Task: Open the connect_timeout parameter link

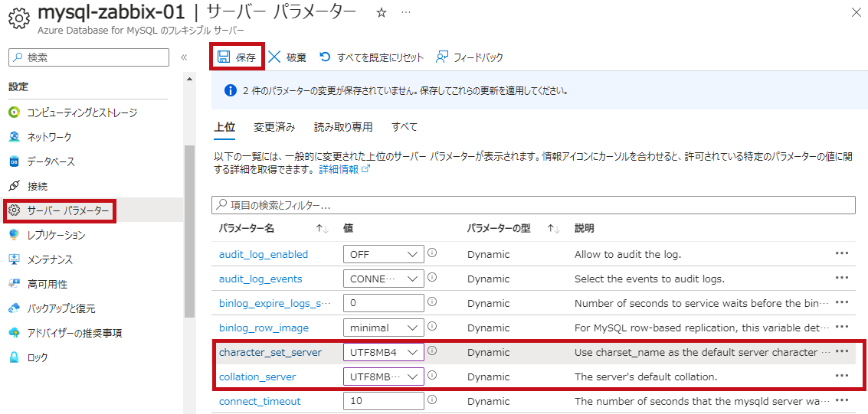Action: (x=260, y=401)
